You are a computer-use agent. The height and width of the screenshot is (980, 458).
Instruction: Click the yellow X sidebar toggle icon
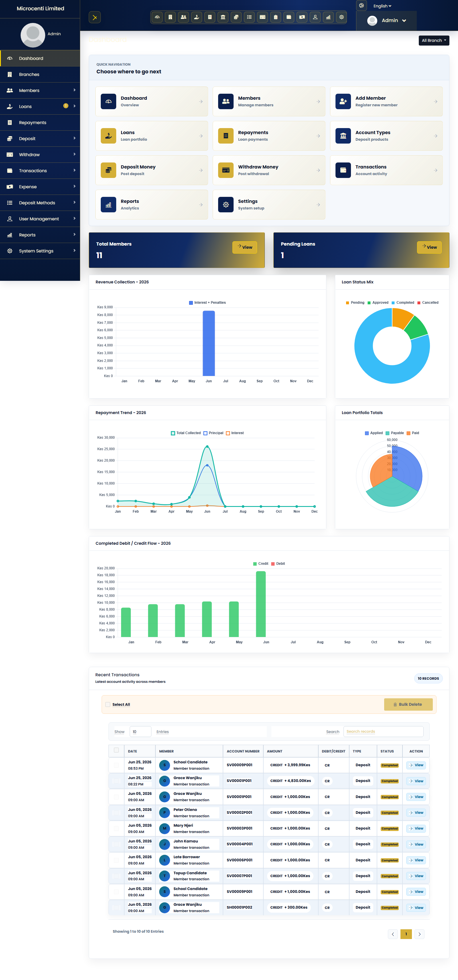point(95,17)
